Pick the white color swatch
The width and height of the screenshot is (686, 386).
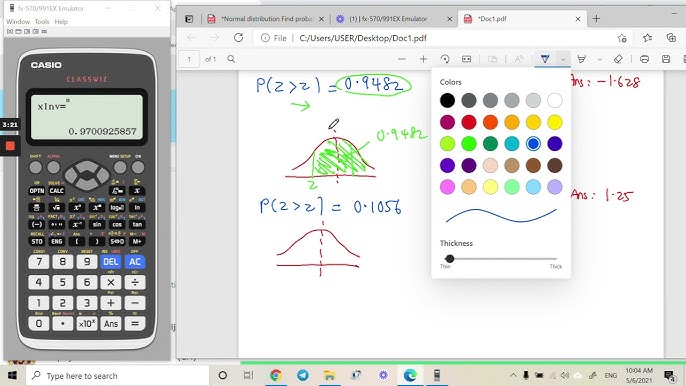click(x=555, y=101)
